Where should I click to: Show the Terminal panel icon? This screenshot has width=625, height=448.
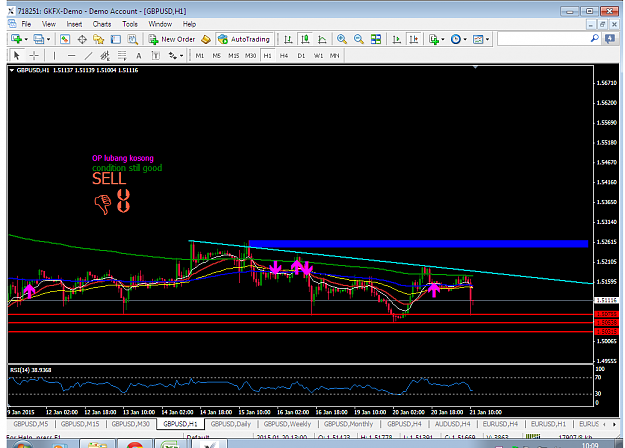[x=116, y=39]
